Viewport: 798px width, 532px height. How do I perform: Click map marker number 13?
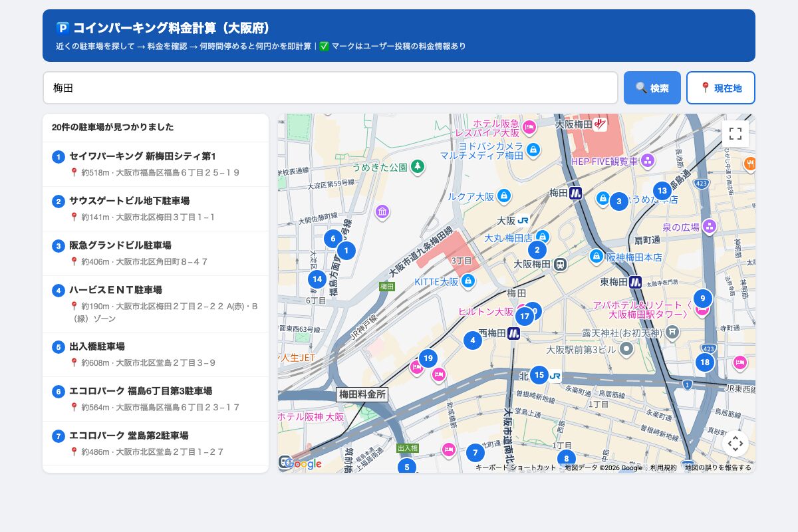click(662, 191)
